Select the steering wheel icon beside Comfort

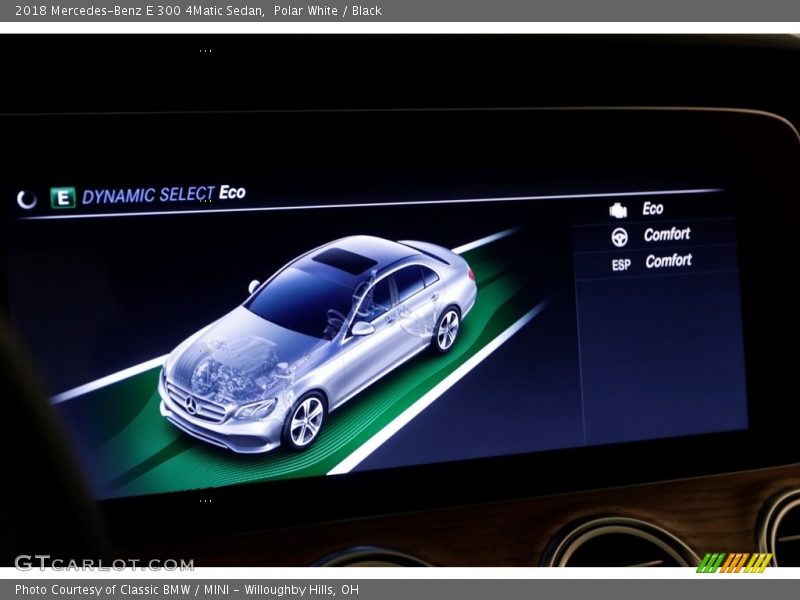[x=619, y=237]
